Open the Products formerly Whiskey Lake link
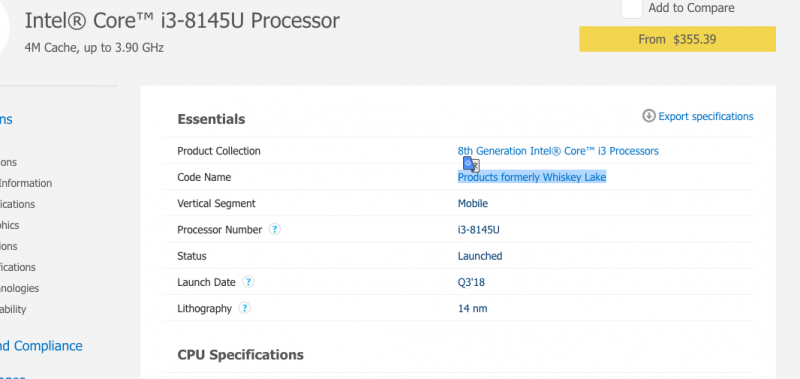The image size is (800, 379). 532,177
